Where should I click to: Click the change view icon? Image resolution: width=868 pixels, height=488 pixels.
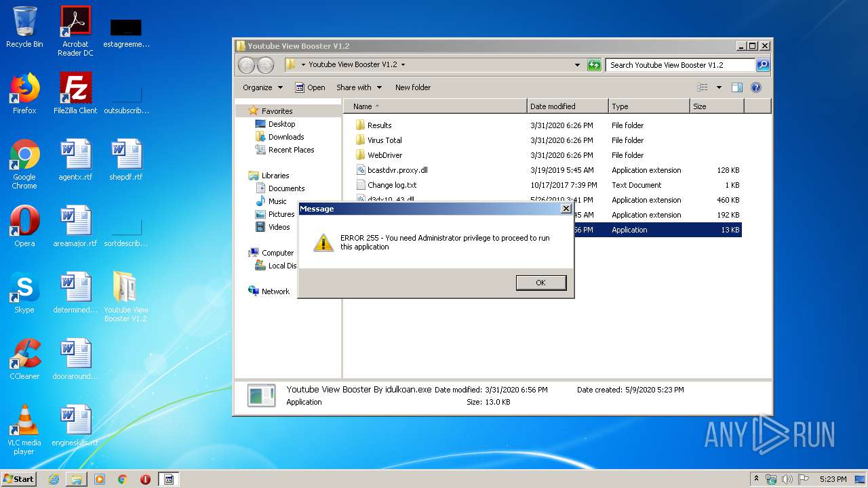[703, 87]
